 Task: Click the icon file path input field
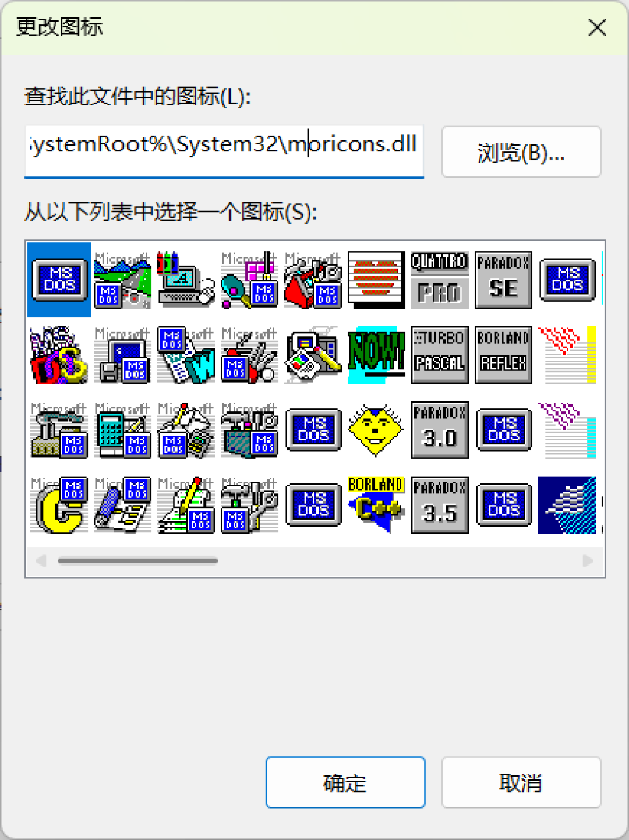(224, 150)
